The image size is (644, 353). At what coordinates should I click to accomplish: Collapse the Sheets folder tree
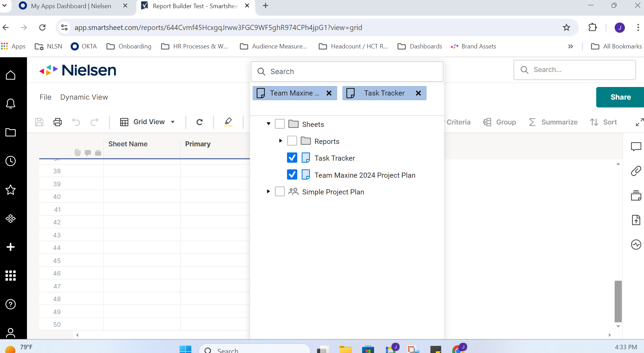269,123
